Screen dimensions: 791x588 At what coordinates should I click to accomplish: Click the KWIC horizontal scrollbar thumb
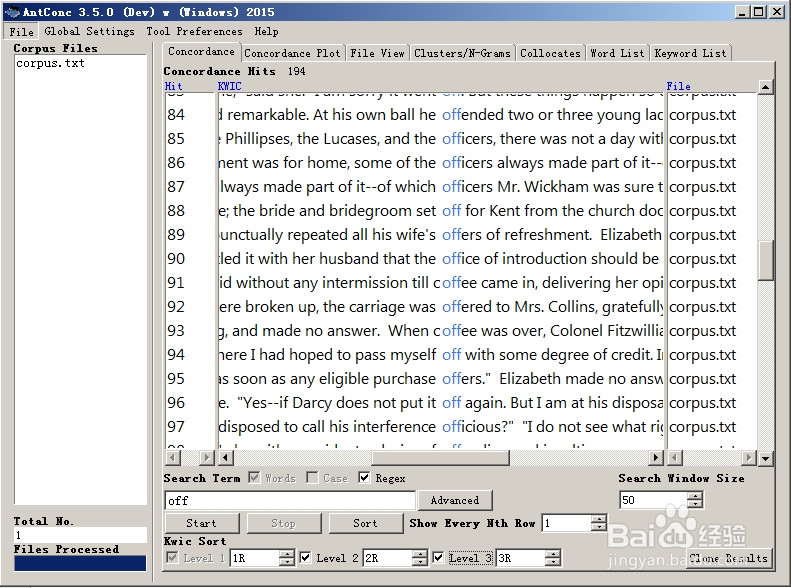(x=440, y=458)
